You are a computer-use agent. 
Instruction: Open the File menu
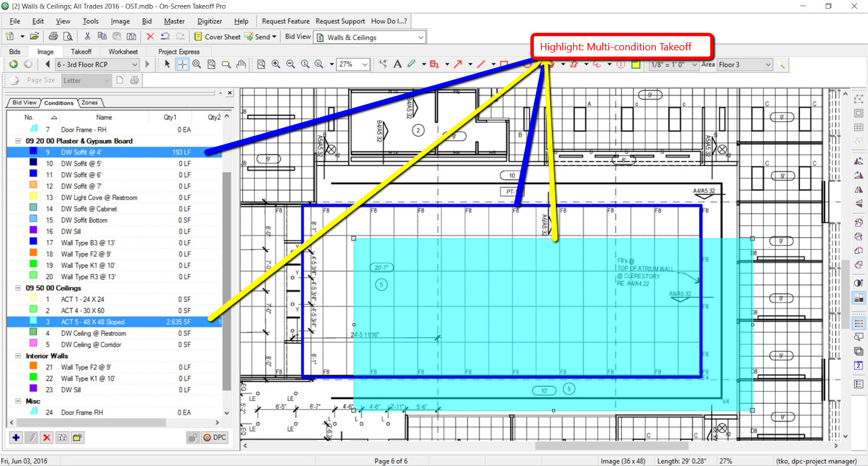(x=15, y=21)
